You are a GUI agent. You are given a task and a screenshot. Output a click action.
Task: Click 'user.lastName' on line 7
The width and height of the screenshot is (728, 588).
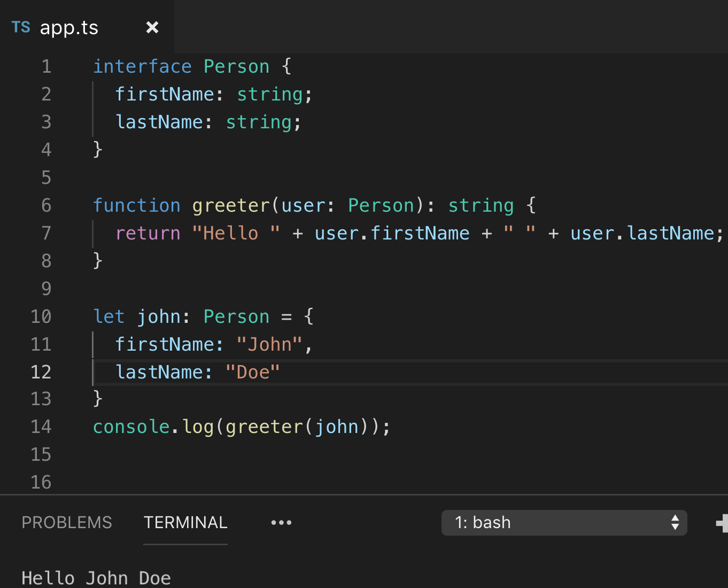click(642, 233)
